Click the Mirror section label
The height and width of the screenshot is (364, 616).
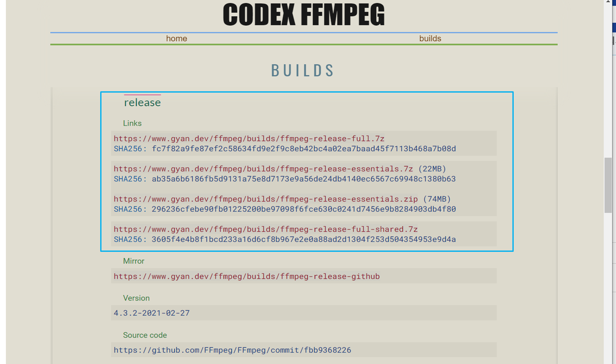click(134, 261)
